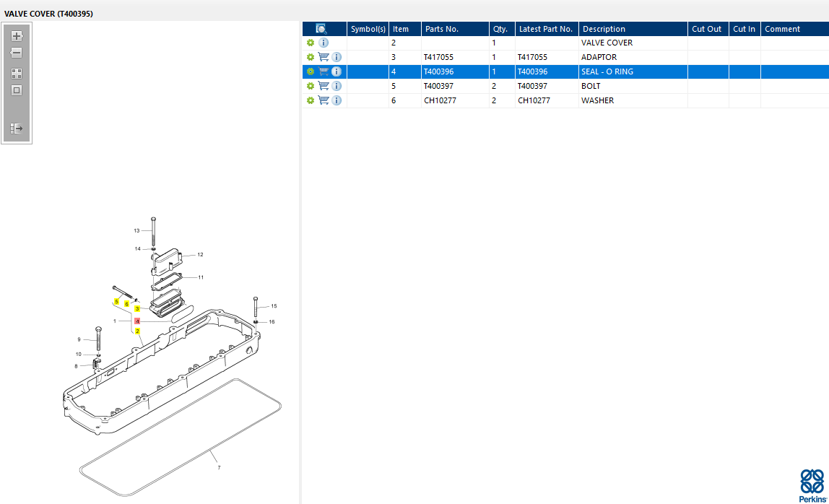Zoom out of the parts diagram
This screenshot has height=504, width=829.
click(x=17, y=53)
